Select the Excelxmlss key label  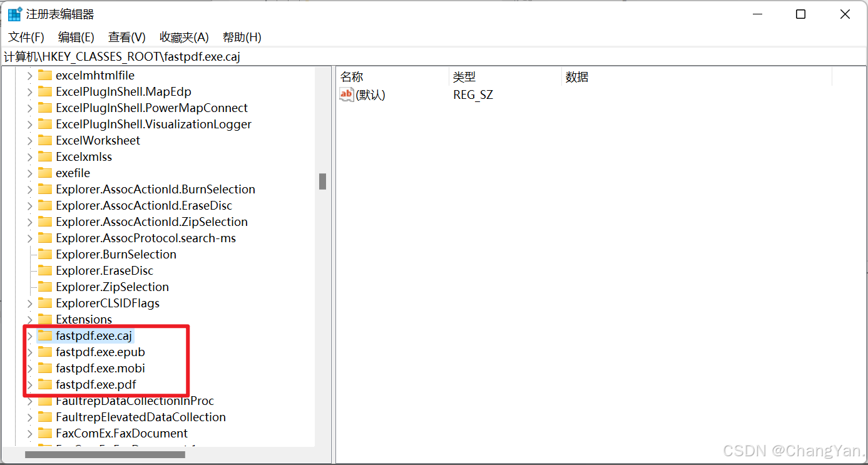[x=84, y=156]
